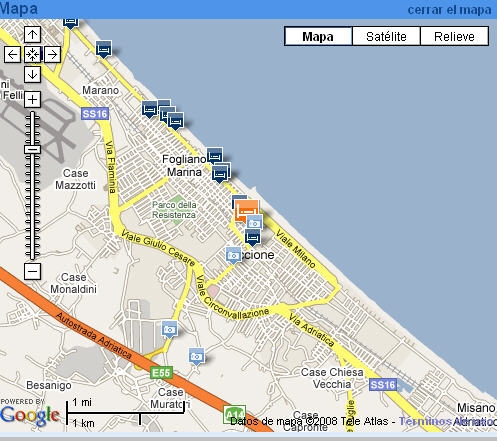Pan the map down with arrow button
Viewport: 497px width, 441px height.
[x=32, y=74]
